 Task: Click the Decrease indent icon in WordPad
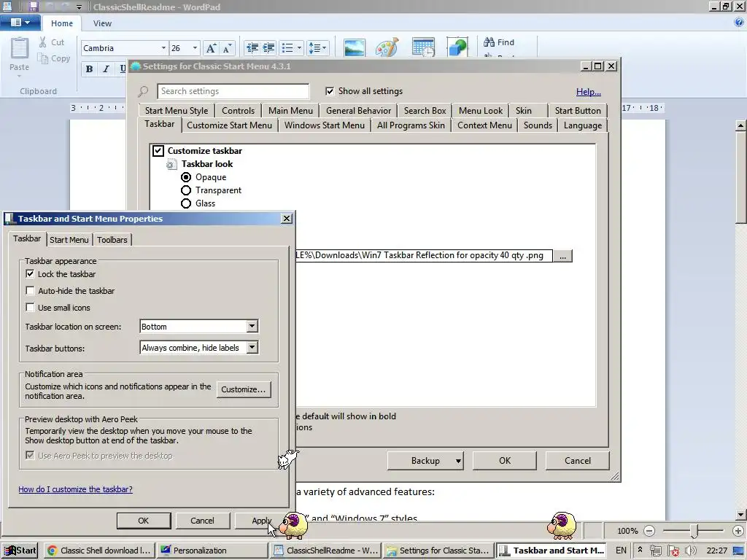point(252,47)
